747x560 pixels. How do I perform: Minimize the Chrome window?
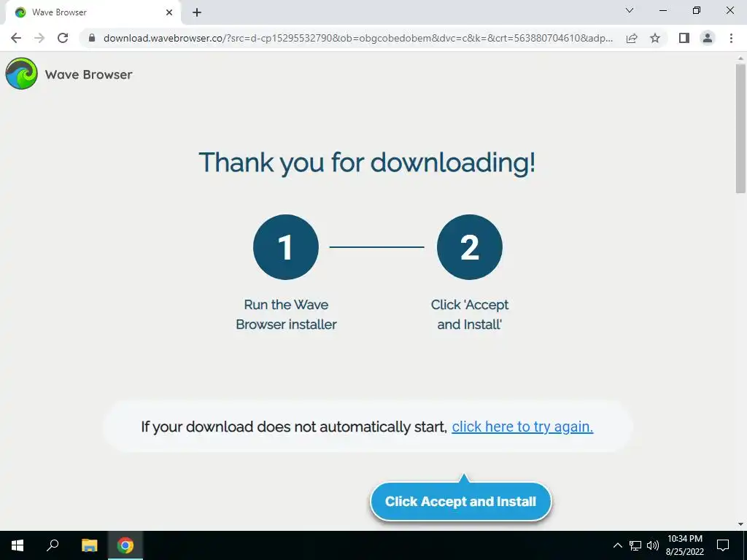click(x=662, y=10)
